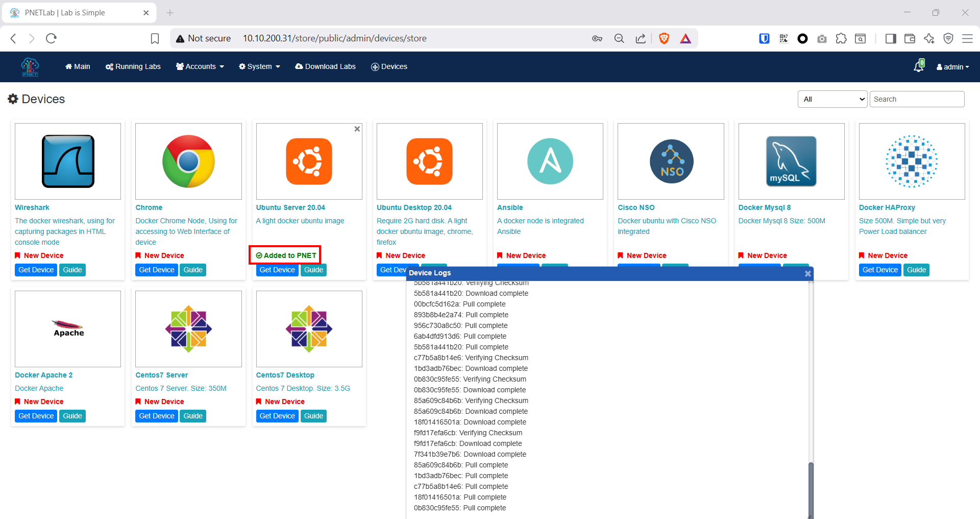Viewport: 980px width, 519px height.
Task: Get Device for Ubuntu Server 20.04
Action: pyautogui.click(x=277, y=270)
